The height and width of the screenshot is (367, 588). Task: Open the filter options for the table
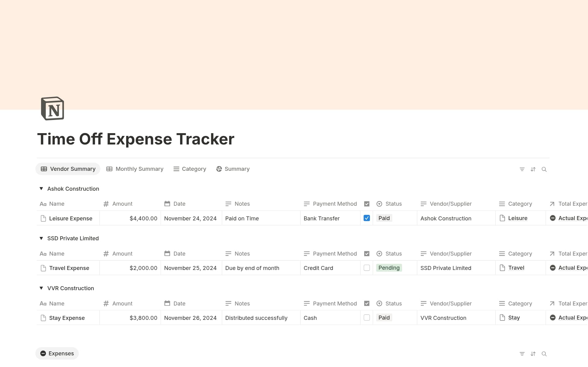click(x=522, y=169)
